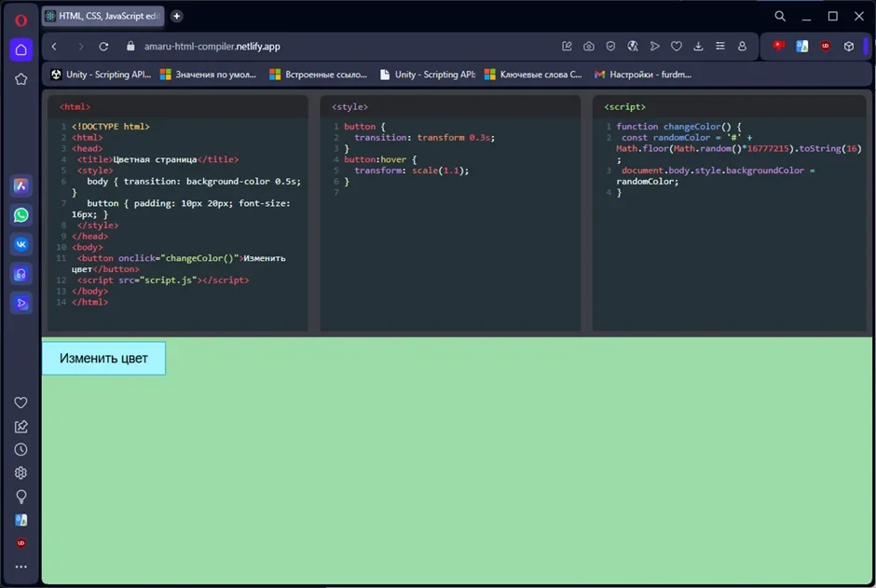
Task: Open the bookmarks star in the sidebar
Action: click(21, 79)
